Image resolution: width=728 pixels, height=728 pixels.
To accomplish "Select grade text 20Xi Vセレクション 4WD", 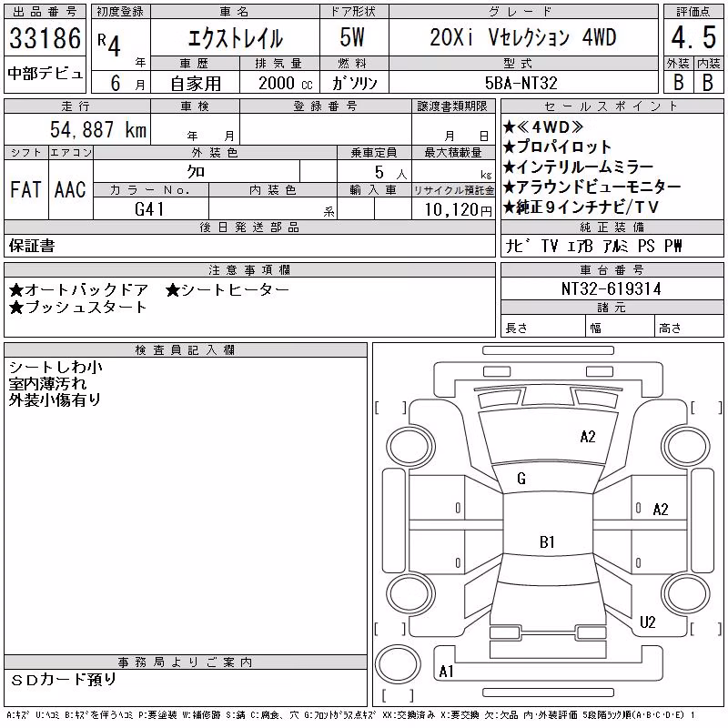I will click(x=522, y=37).
